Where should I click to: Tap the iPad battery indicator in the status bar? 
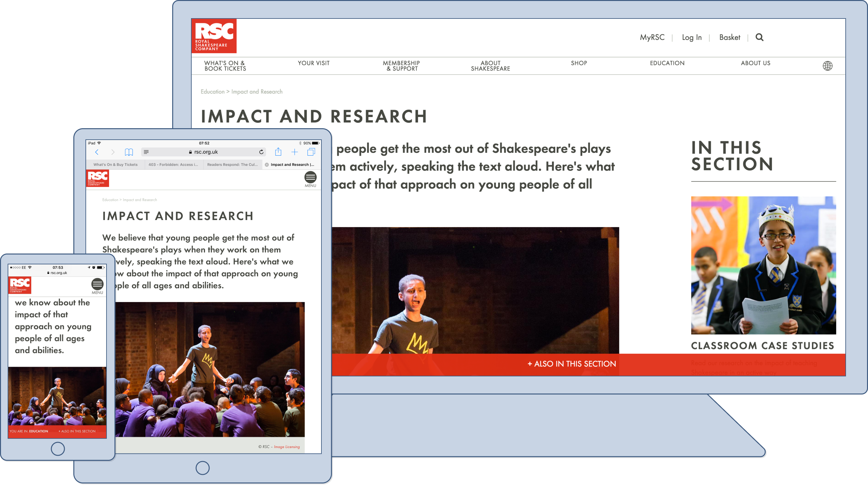pyautogui.click(x=315, y=143)
